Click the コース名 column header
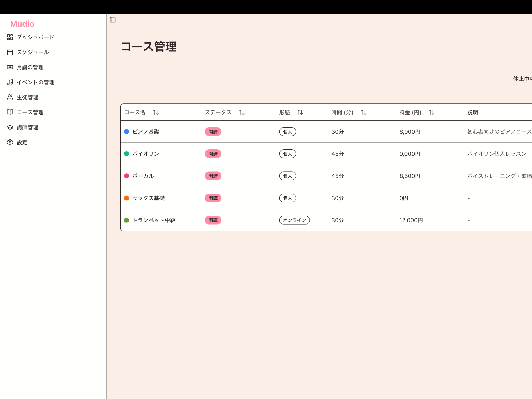 point(135,112)
